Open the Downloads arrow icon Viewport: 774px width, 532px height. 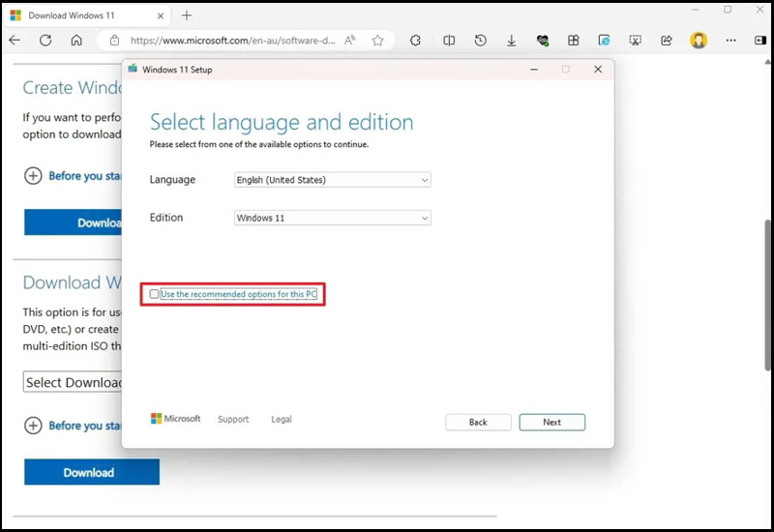pyautogui.click(x=512, y=41)
